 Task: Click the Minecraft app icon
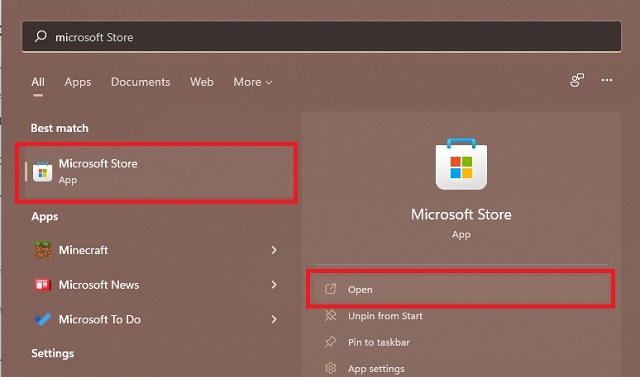click(42, 250)
